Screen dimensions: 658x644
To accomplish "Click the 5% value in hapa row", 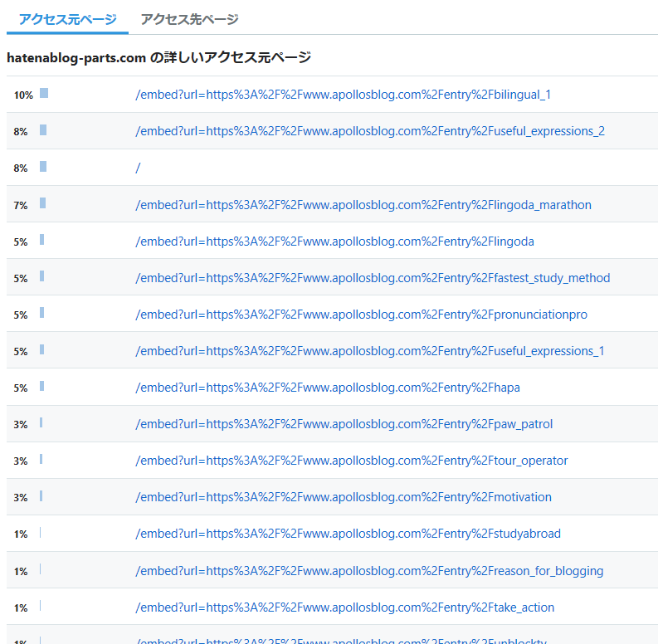I will pos(21,388).
